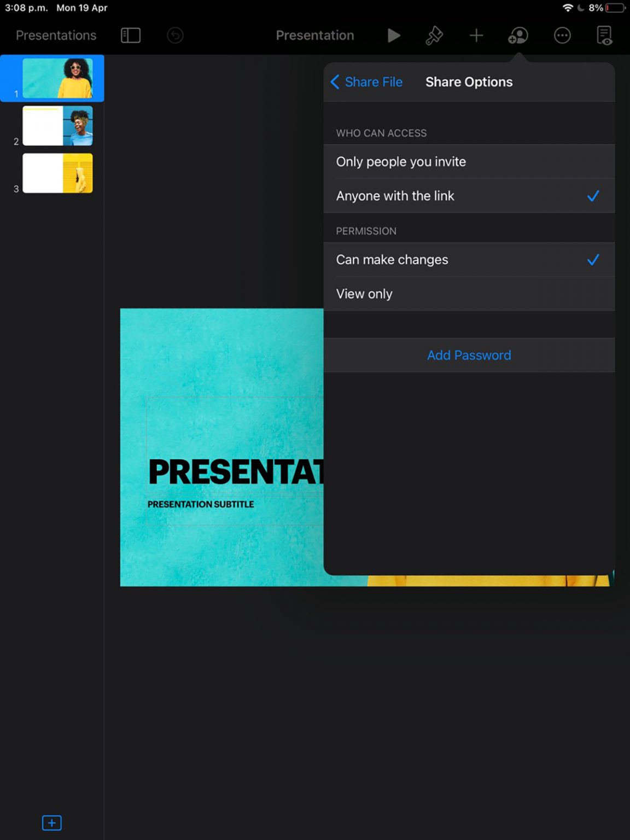This screenshot has height=840, width=630.
Task: Go back to Share File screen
Action: [366, 81]
